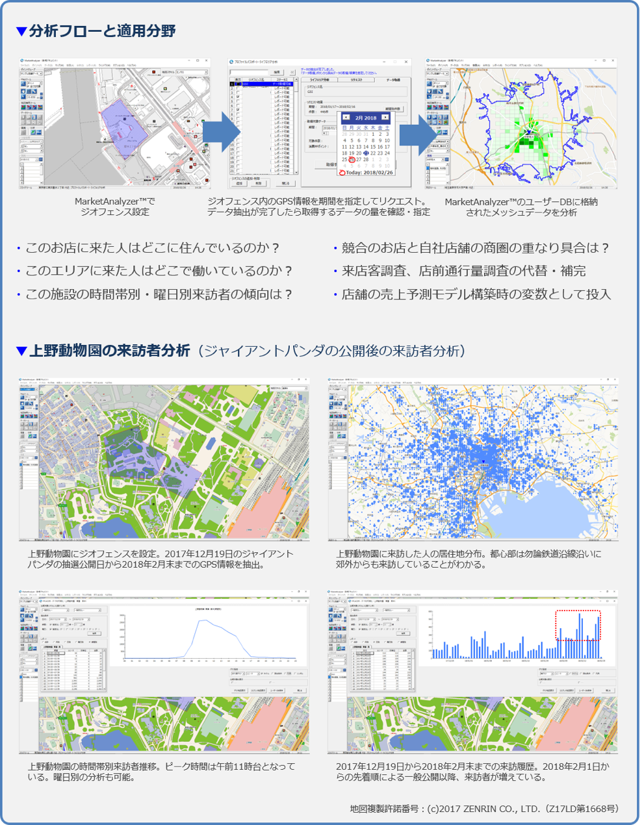The width and height of the screenshot is (644, 825).
Task: Select the red-circled date 26 in the calendar
Action: click(352, 160)
